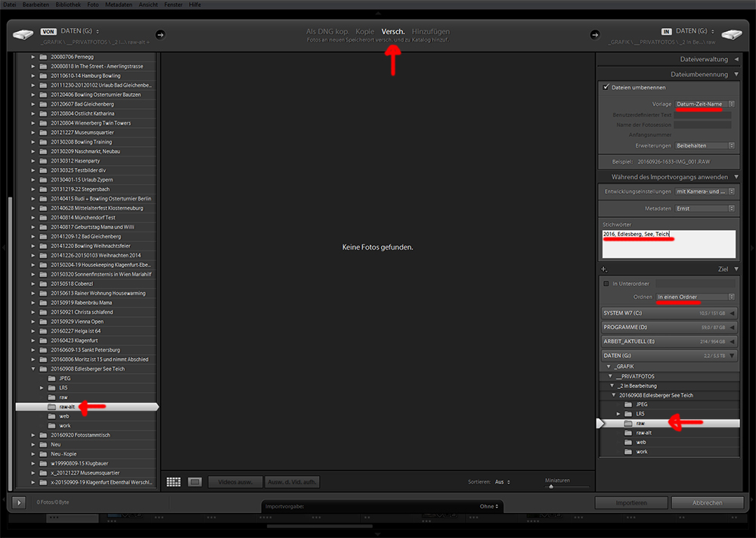The image size is (756, 538).
Task: Select 20130401-15 Urlaub Zypern folder
Action: point(82,179)
